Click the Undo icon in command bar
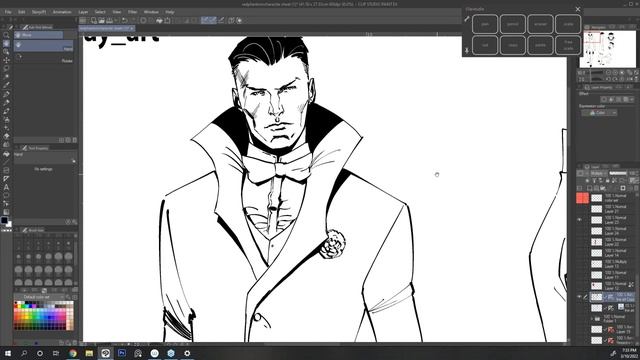Image resolution: width=640 pixels, height=360 pixels. click(x=124, y=20)
